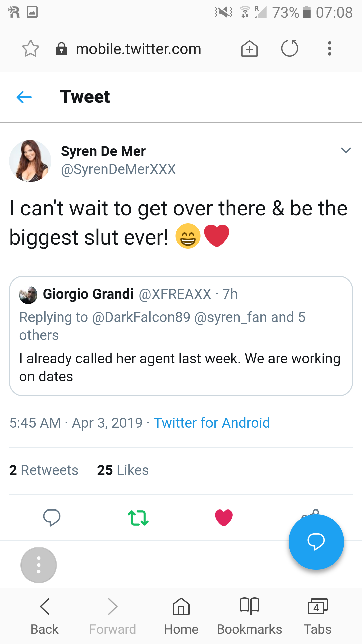362x644 pixels.
Task: Reply to tweet via speech bubble icon
Action: point(52,517)
